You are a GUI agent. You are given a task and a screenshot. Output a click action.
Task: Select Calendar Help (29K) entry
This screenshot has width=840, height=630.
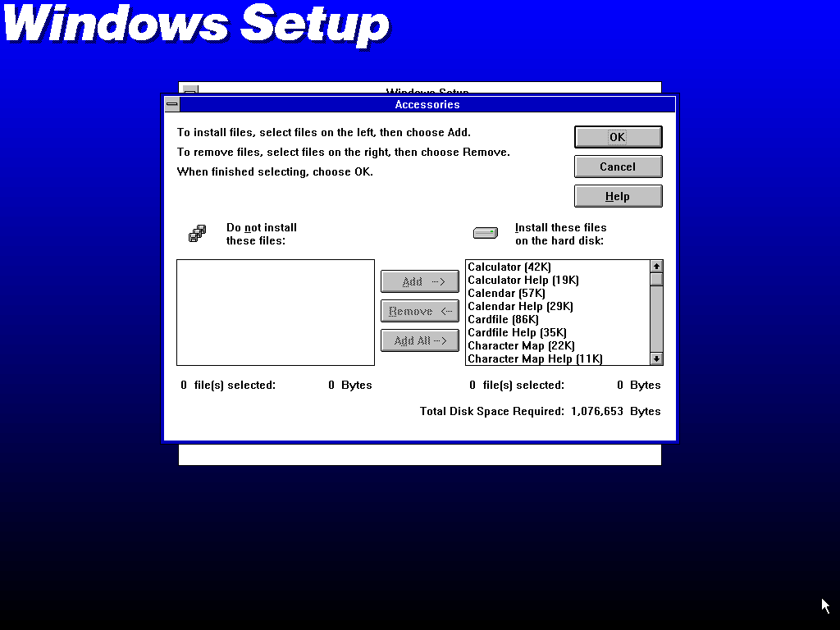tap(557, 306)
